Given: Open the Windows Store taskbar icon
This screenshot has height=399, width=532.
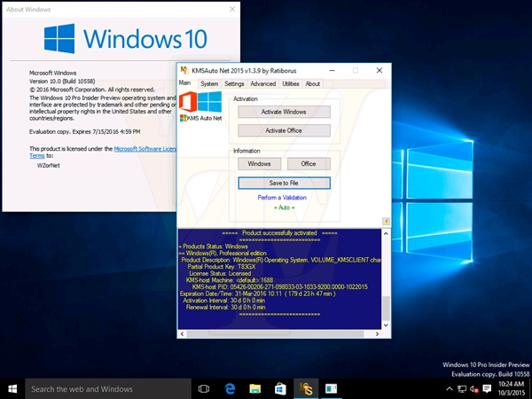Looking at the screenshot, I should pyautogui.click(x=280, y=388).
